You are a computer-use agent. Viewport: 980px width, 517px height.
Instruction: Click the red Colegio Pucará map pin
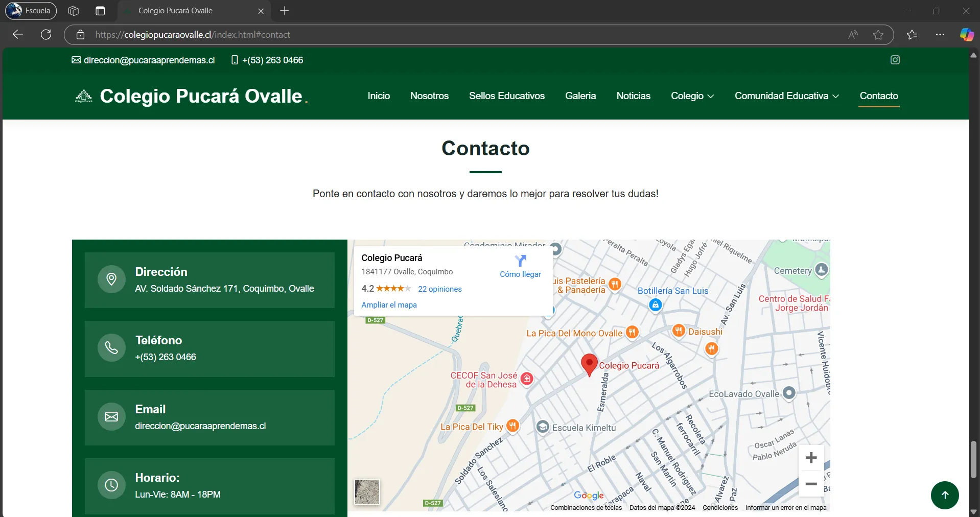pyautogui.click(x=589, y=364)
